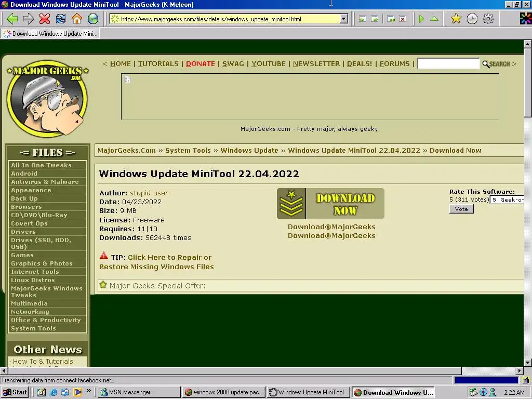Open preferences with the gear icon
532x399 pixels.
pyautogui.click(x=488, y=19)
